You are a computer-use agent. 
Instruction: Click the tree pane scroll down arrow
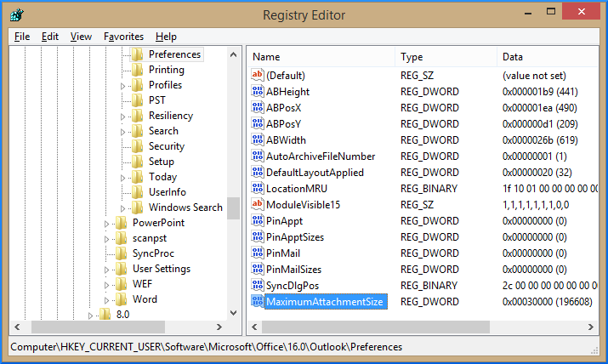click(x=233, y=313)
